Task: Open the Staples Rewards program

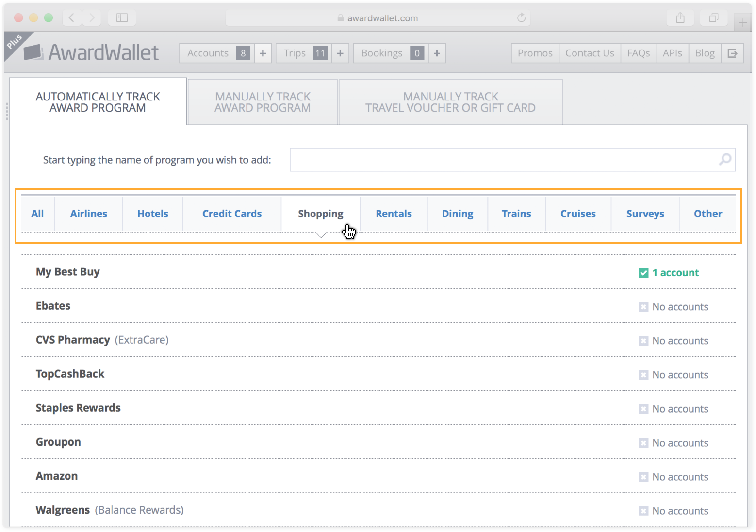Action: [x=78, y=408]
